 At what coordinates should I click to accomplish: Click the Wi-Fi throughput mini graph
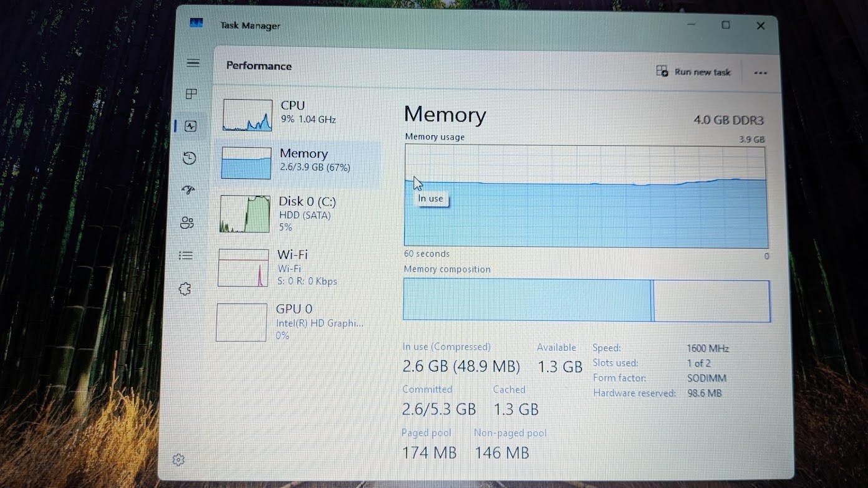[243, 267]
